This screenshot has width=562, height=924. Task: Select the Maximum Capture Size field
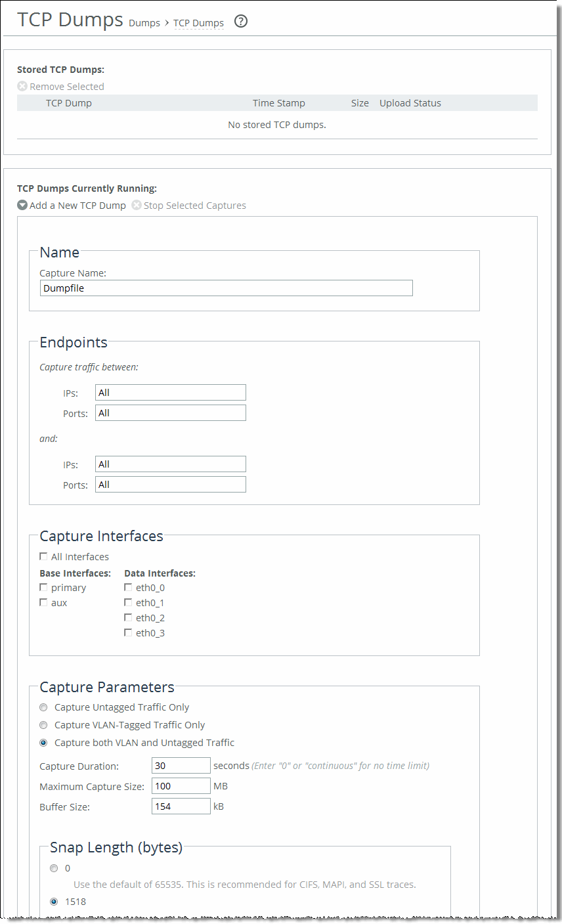point(181,785)
